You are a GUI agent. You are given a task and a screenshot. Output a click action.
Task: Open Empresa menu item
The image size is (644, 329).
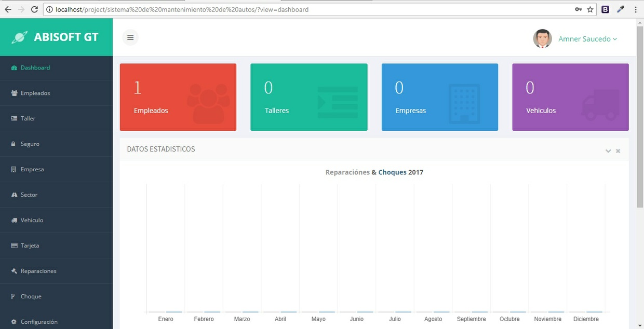click(56, 170)
